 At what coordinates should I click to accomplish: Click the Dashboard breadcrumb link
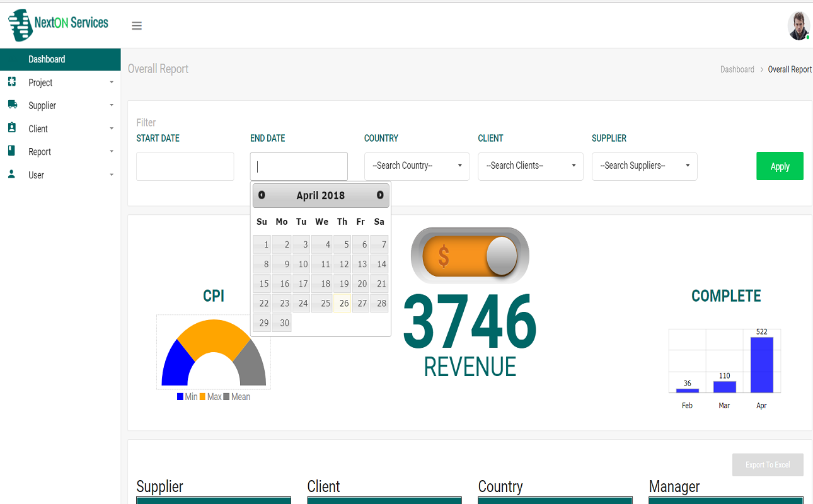coord(737,69)
